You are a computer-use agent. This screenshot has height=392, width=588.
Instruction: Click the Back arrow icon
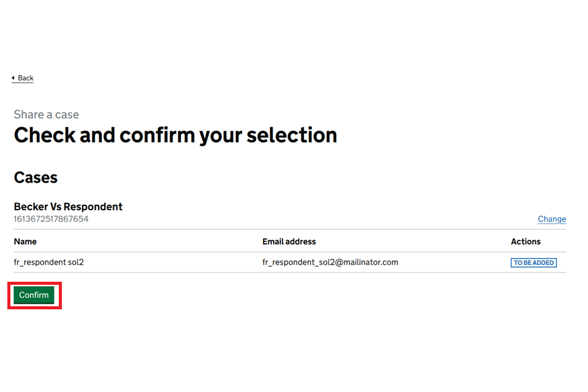(x=13, y=78)
